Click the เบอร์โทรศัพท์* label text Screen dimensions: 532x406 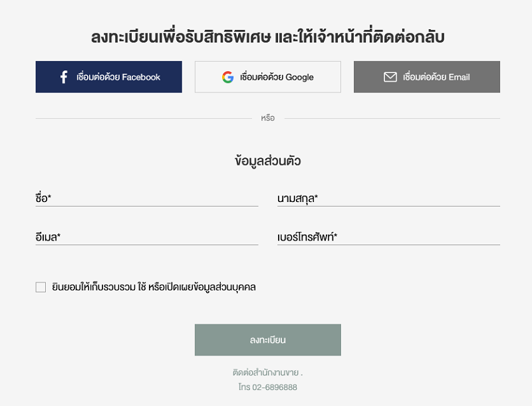click(x=307, y=237)
